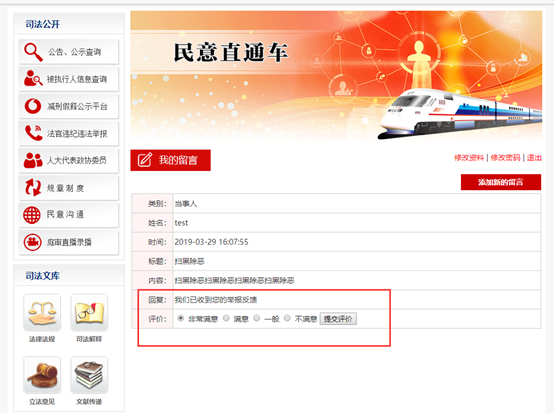This screenshot has height=413, width=554.
Task: Choose the 不满意 rating option
Action: (287, 318)
